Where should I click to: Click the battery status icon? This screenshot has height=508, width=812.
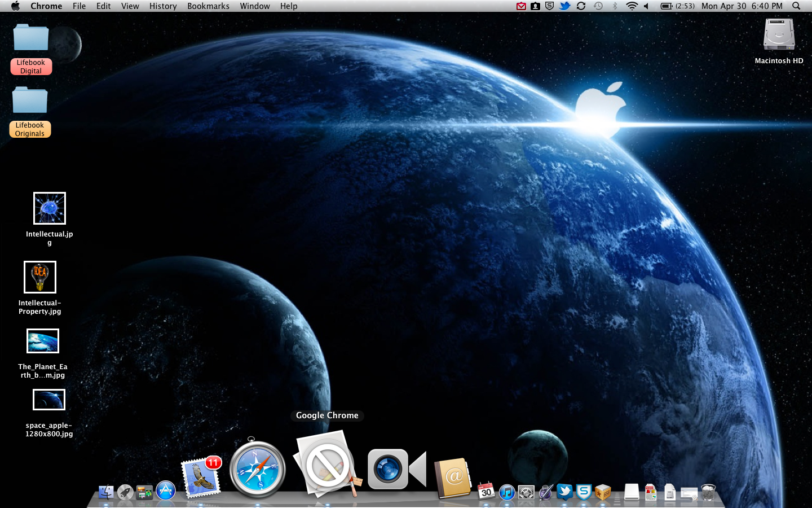pyautogui.click(x=667, y=6)
